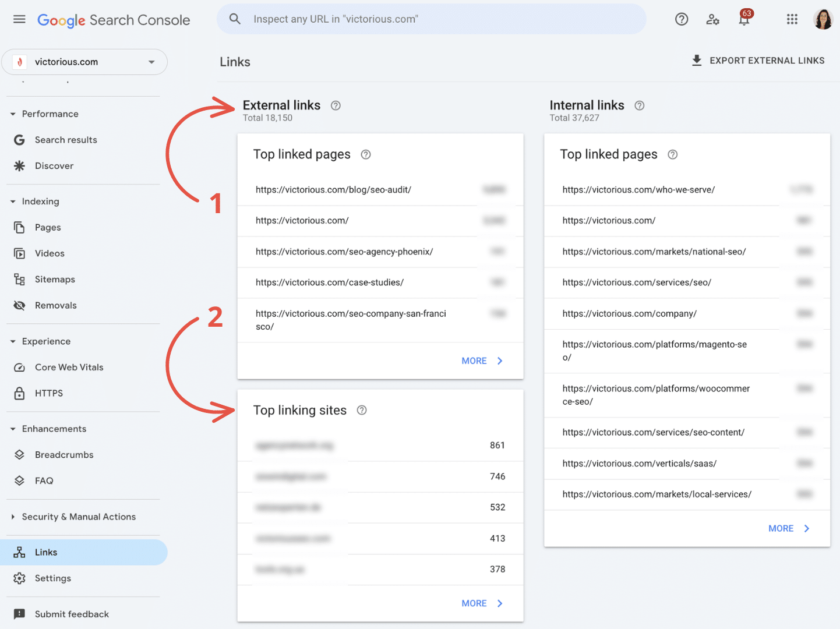
Task: Open the blog/seo-audit external linked page row
Action: [x=380, y=190]
